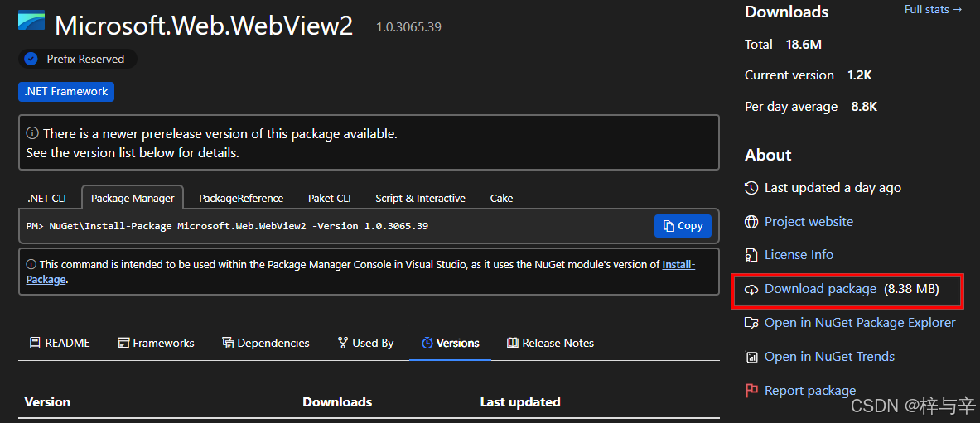Screen dimensions: 980x423
Task: Click the globe icon beside Project website
Action: pyautogui.click(x=751, y=222)
